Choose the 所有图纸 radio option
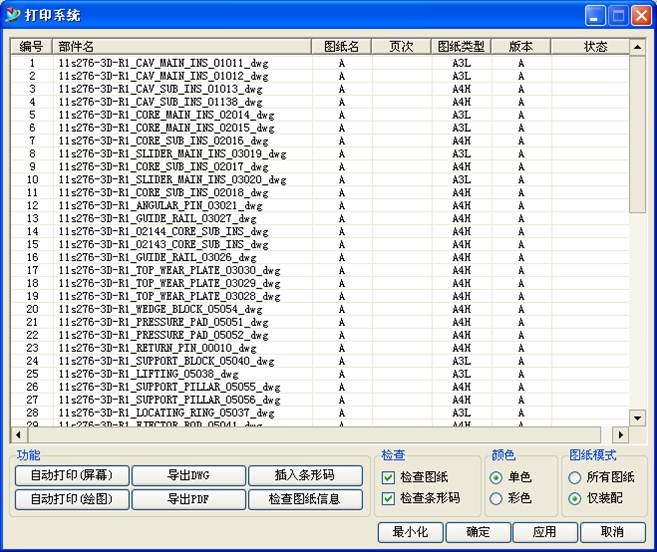 (x=575, y=478)
